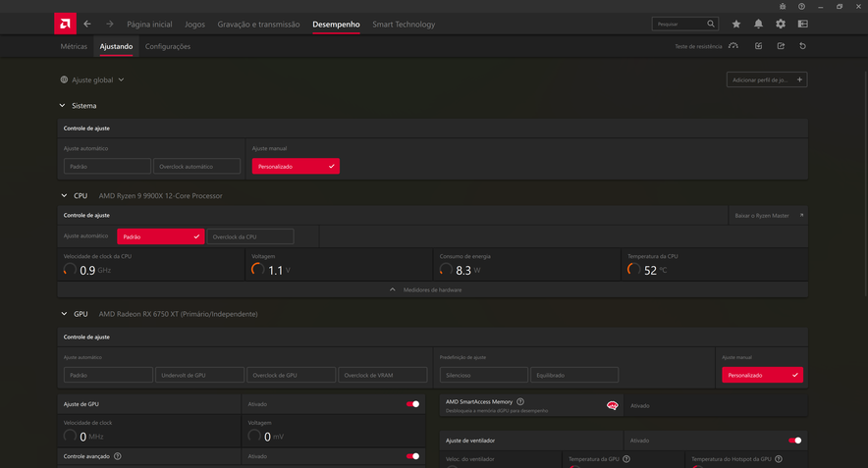Open settings with the gear icon
The width and height of the screenshot is (868, 468).
point(781,24)
